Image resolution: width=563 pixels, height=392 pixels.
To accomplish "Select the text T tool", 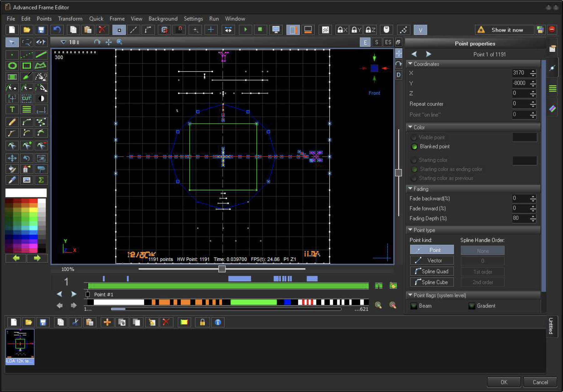I will (12, 109).
